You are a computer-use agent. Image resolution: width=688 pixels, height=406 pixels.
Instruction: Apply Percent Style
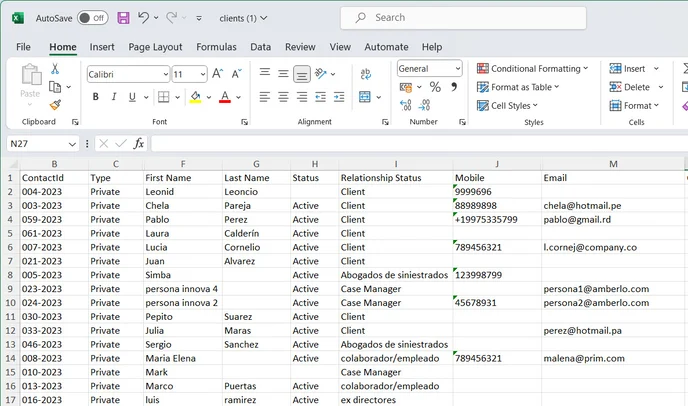pos(435,87)
